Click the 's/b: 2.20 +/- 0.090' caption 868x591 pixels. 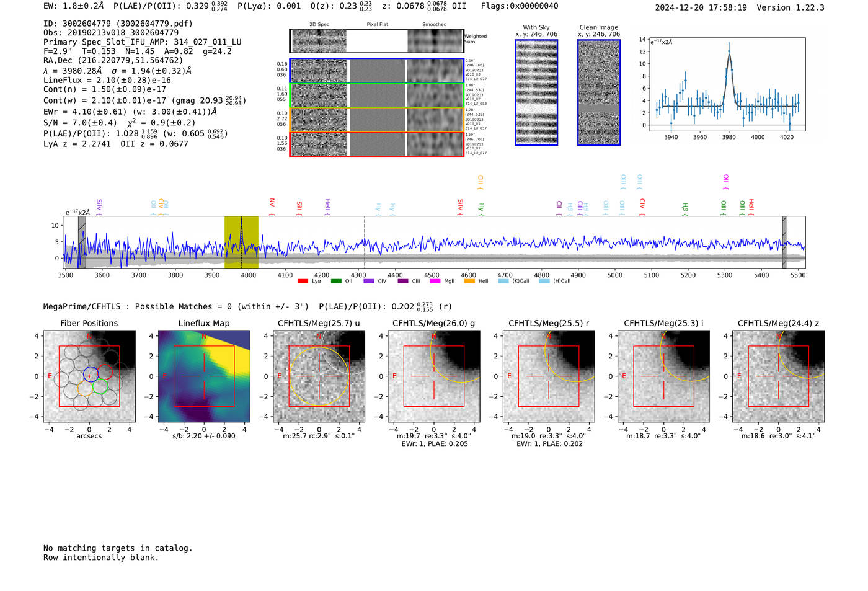pyautogui.click(x=204, y=436)
